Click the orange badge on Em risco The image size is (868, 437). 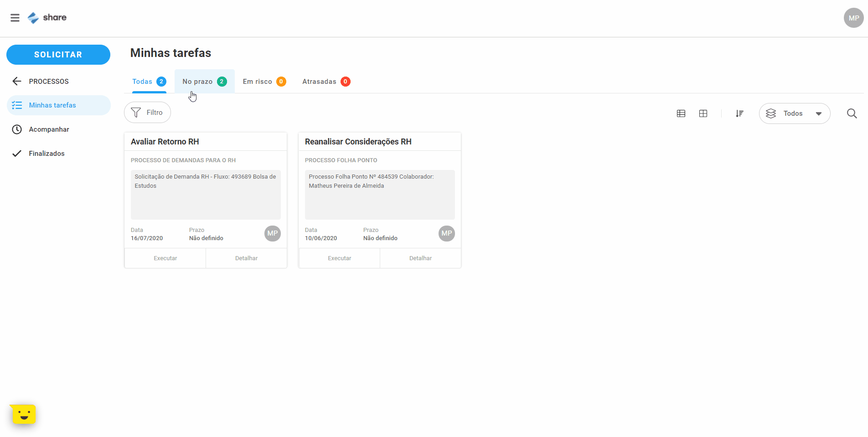(281, 82)
